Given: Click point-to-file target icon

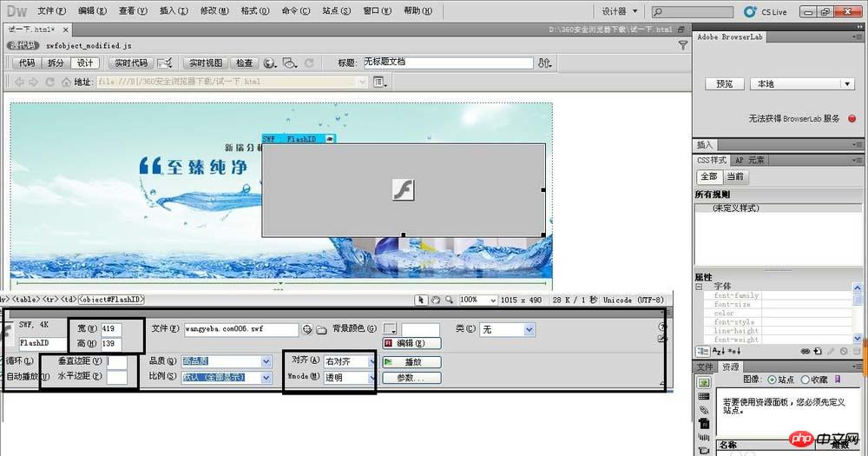Looking at the screenshot, I should [x=308, y=330].
